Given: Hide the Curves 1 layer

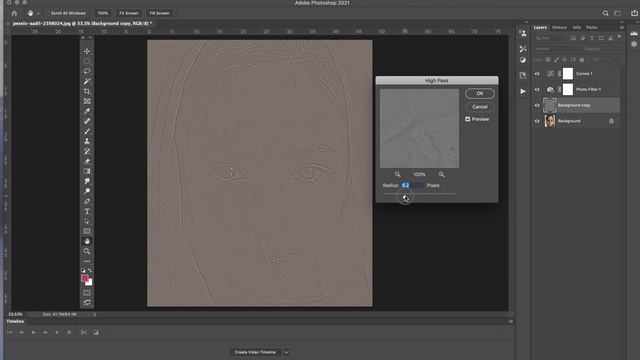Looking at the screenshot, I should 537,74.
